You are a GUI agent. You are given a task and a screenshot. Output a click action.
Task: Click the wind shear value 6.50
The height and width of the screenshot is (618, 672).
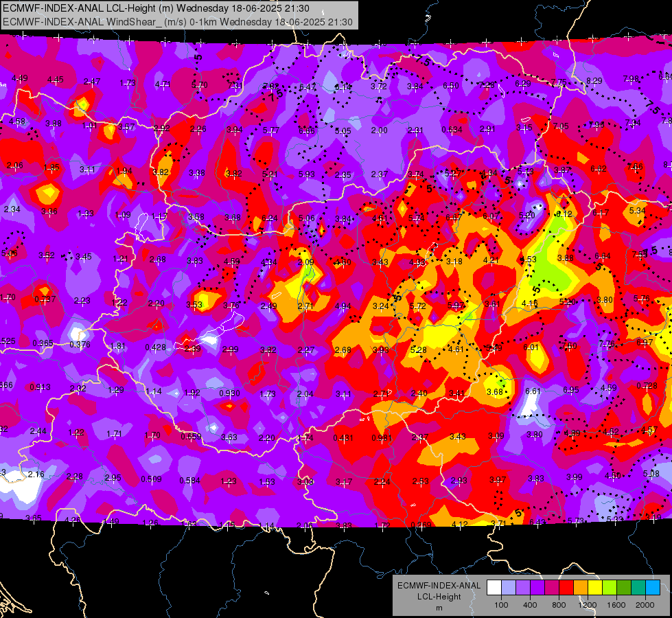click(451, 86)
